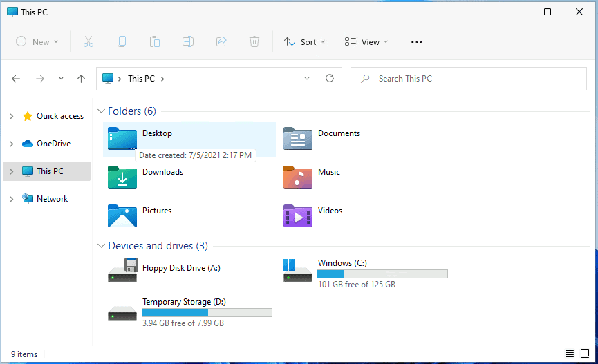The width and height of the screenshot is (598, 364).
Task: Click the Desktop folder name
Action: pos(157,133)
